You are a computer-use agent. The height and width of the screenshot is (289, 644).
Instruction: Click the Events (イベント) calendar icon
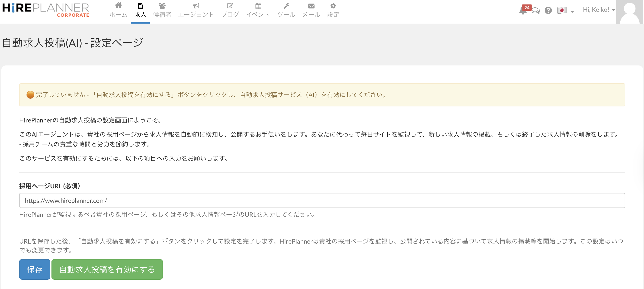point(258,6)
